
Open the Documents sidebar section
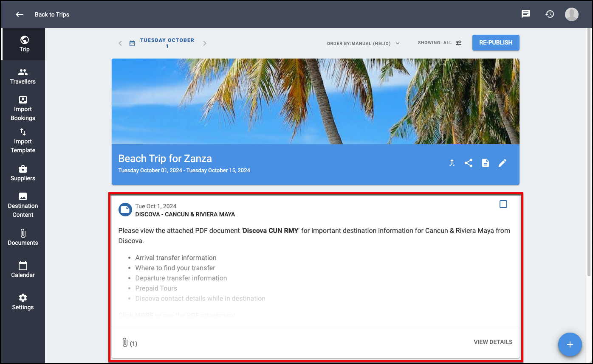click(23, 238)
